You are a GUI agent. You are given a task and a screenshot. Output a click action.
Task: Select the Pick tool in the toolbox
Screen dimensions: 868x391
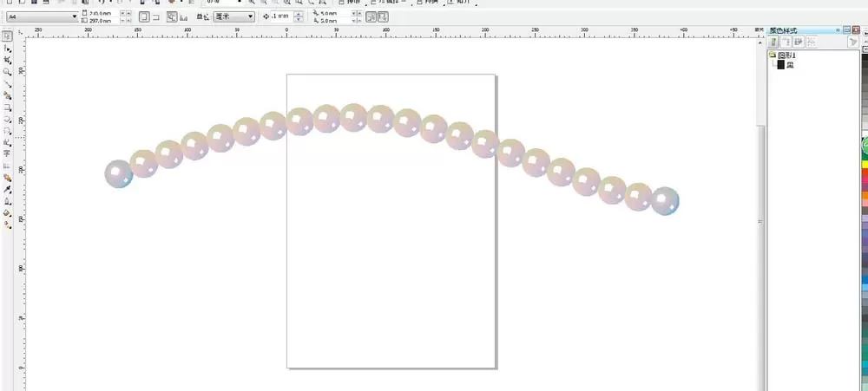(8, 36)
